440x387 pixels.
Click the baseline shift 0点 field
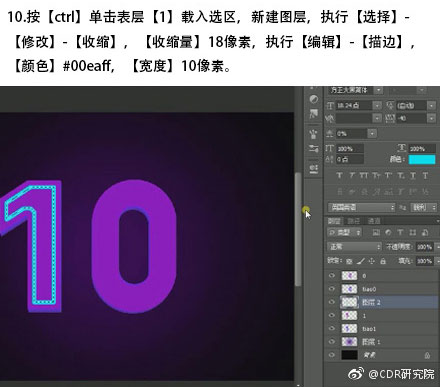coord(349,159)
